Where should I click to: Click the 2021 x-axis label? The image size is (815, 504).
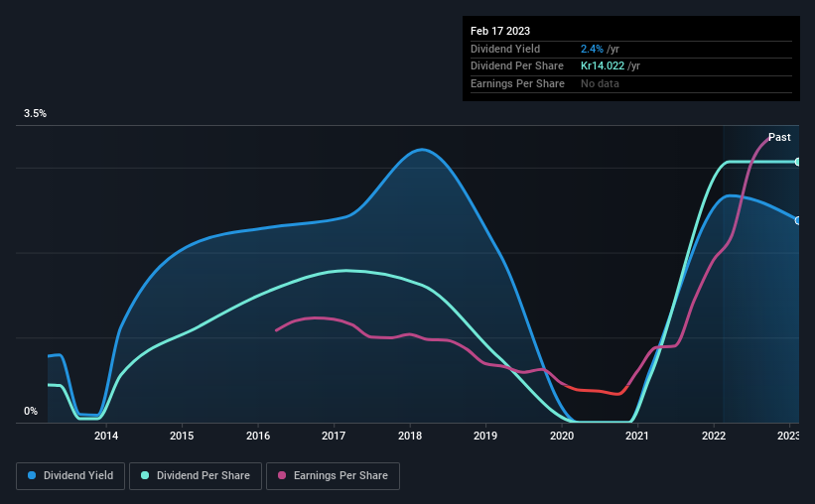637,436
